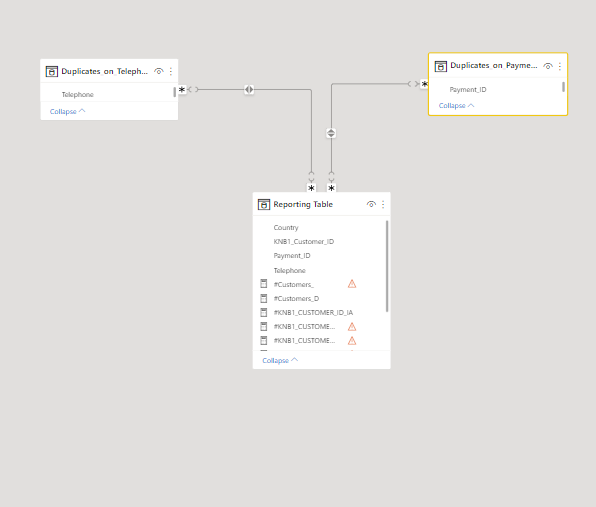The height and width of the screenshot is (507, 596).
Task: Click the left asterisk above Reporting Table
Action: [311, 188]
